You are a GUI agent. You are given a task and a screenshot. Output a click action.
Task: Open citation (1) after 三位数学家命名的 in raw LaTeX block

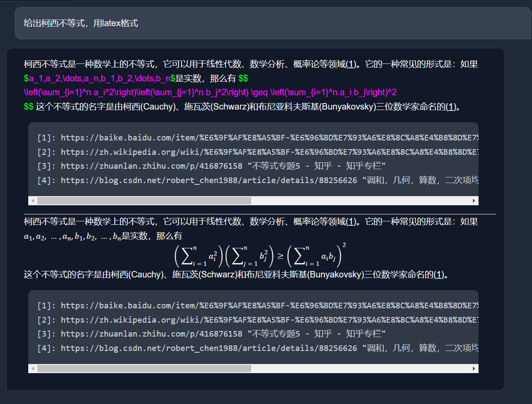click(451, 107)
